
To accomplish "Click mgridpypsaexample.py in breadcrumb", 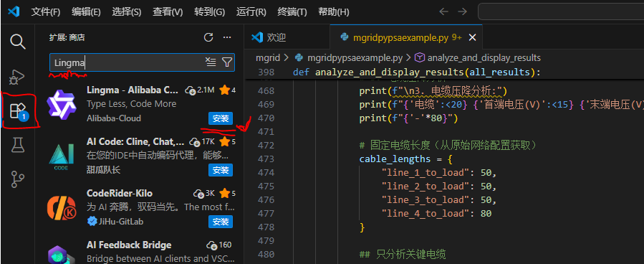I will click(x=355, y=57).
